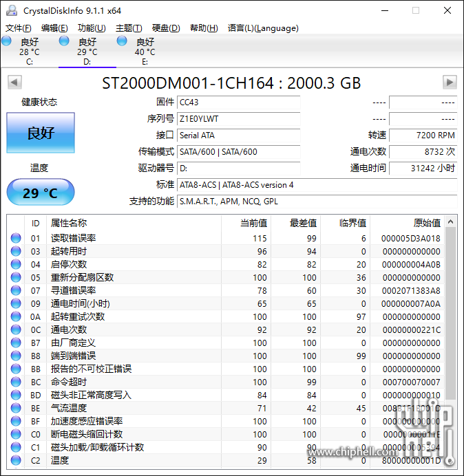Click status dot of attribute 0C 通电次数
The image size is (464, 476).
[x=16, y=329]
